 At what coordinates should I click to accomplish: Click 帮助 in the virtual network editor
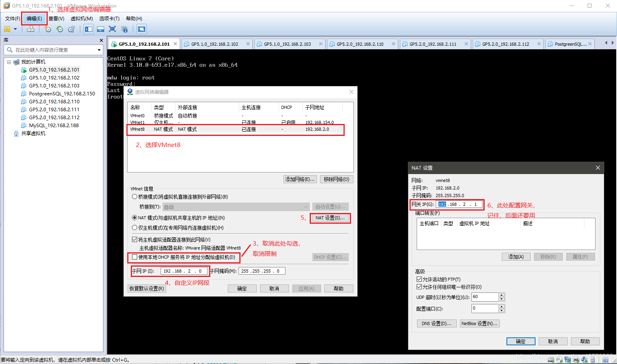click(339, 288)
